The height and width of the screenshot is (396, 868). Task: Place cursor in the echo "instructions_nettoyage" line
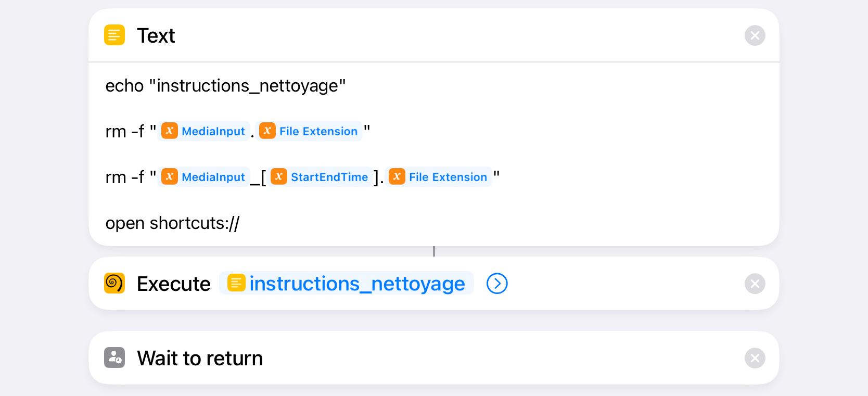(x=225, y=86)
